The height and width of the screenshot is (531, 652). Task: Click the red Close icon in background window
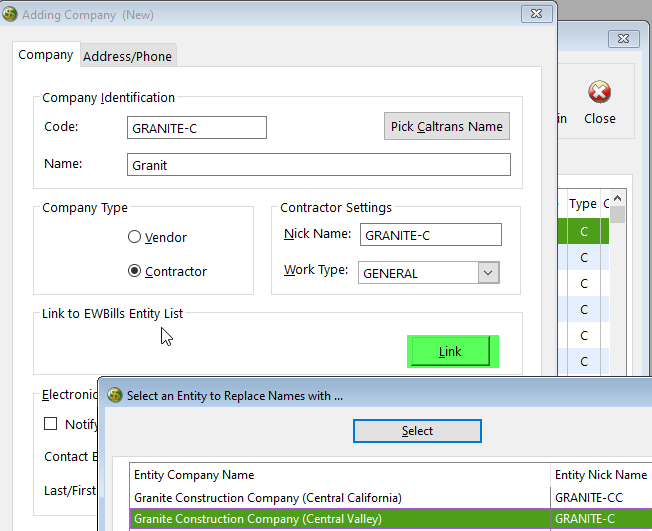pyautogui.click(x=599, y=92)
